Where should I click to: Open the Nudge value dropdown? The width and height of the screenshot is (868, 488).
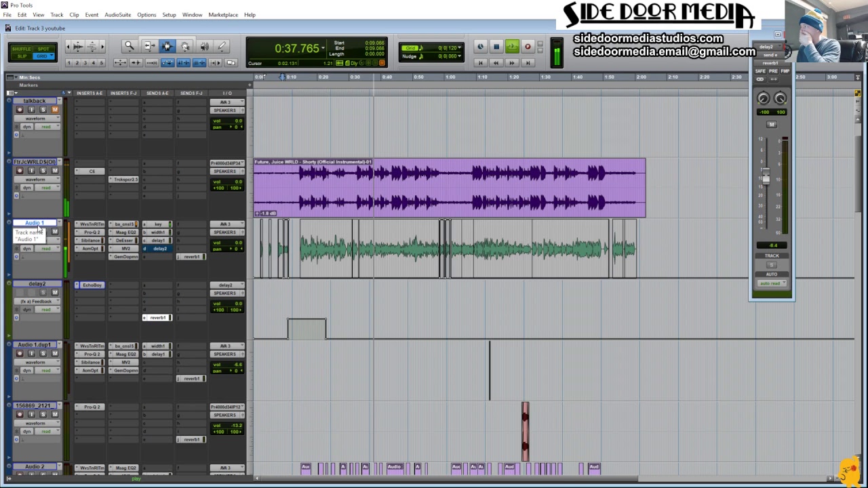(460, 56)
